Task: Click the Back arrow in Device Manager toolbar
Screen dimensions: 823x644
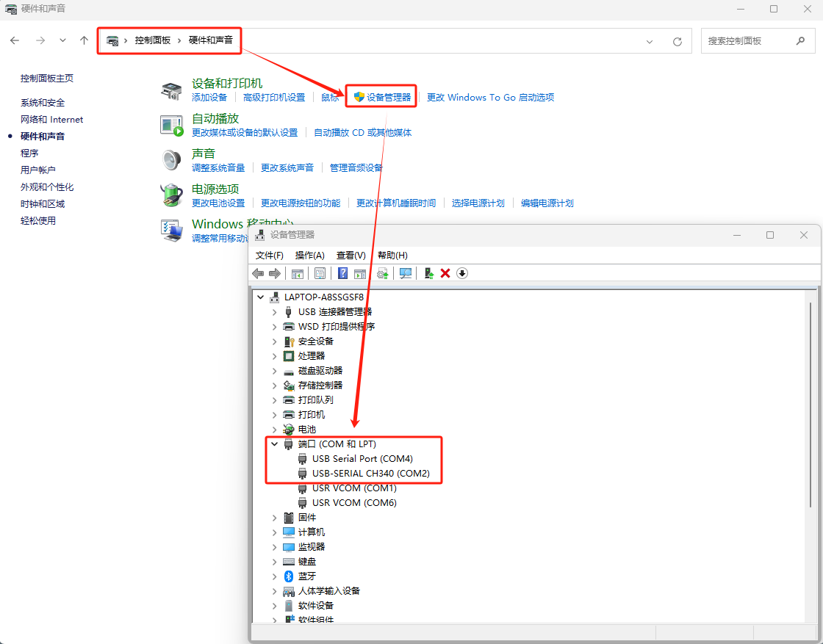Action: coord(258,273)
